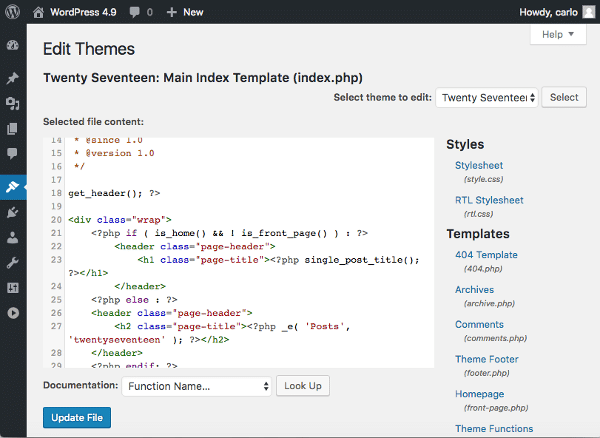600x438 pixels.
Task: Open the Dashboard sidebar icon
Action: [13, 46]
